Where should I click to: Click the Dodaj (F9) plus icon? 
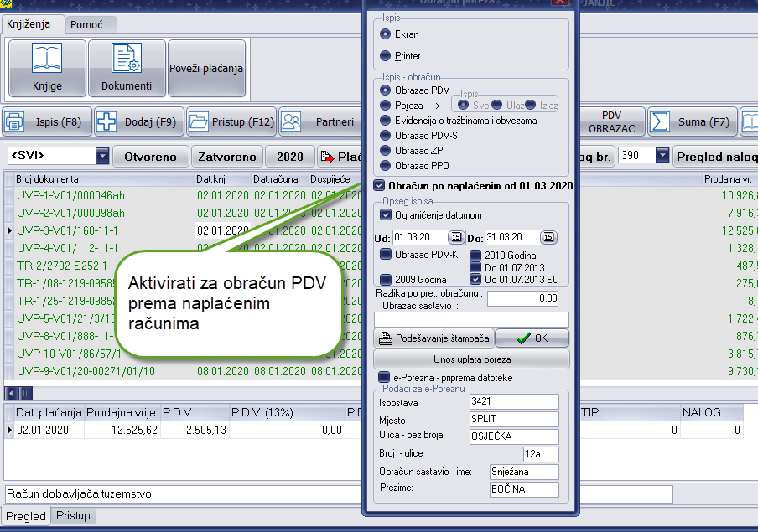pyautogui.click(x=107, y=122)
